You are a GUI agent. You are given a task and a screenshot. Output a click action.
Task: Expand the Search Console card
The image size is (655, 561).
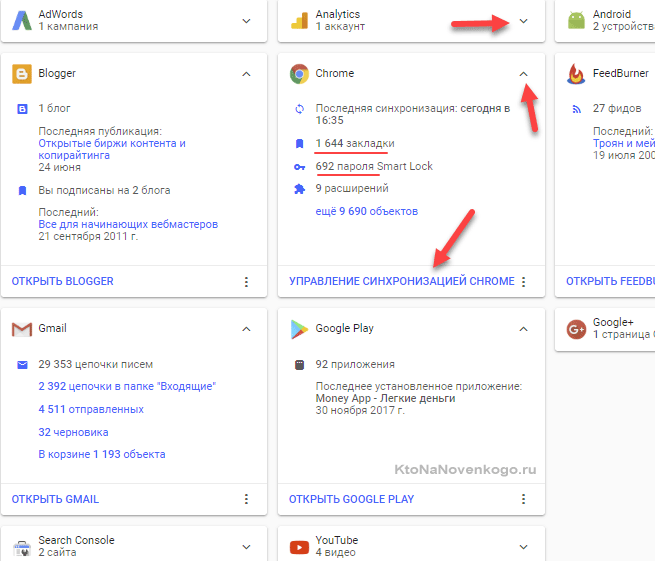246,547
